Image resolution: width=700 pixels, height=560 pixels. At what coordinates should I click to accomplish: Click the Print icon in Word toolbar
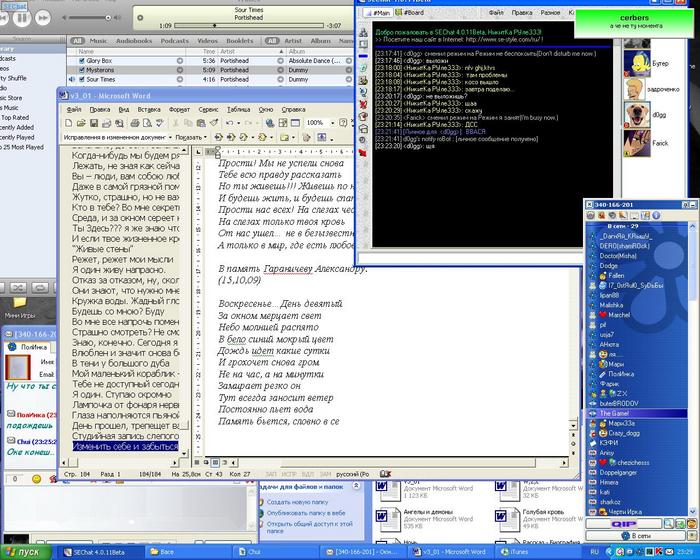[134, 123]
